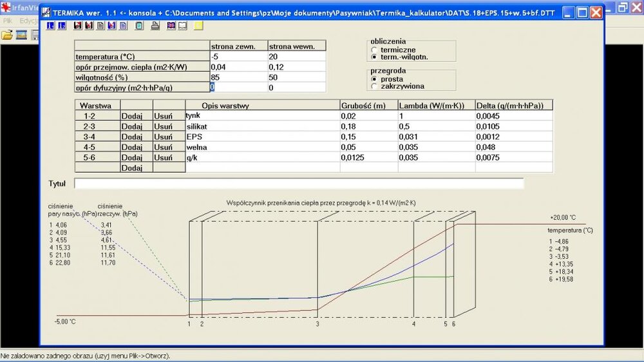Open the Plik menu in IrfanView
The image size is (644, 362).
tap(8, 21)
